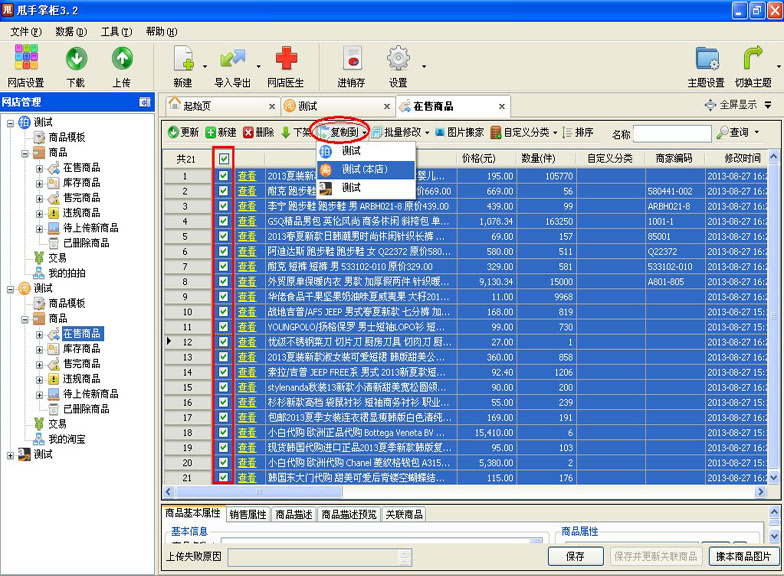The image size is (784, 576).
Task: Open the 设置 gear settings
Action: tap(398, 65)
